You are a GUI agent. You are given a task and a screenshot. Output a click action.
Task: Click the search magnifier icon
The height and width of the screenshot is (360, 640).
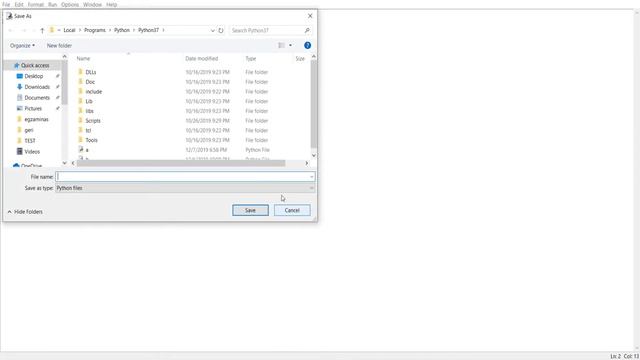tap(307, 31)
